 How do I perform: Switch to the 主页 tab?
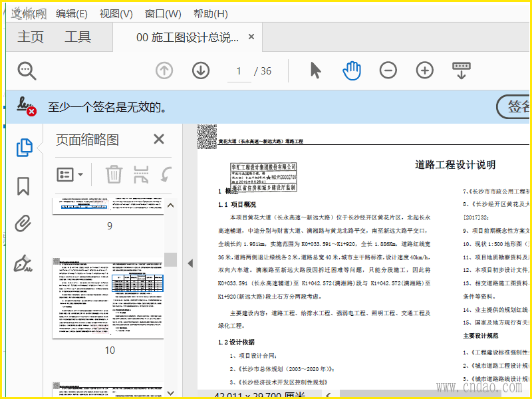(x=31, y=37)
